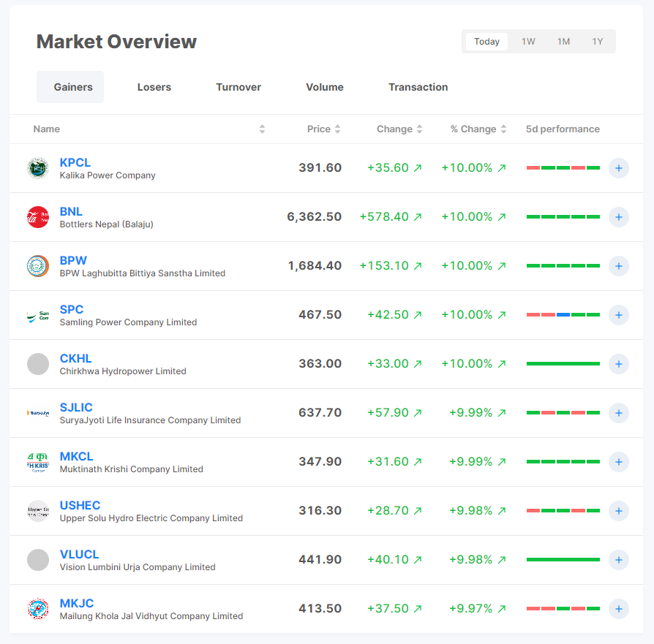Open the Volume tab
Image resolution: width=654 pixels, height=644 pixels.
[x=325, y=87]
